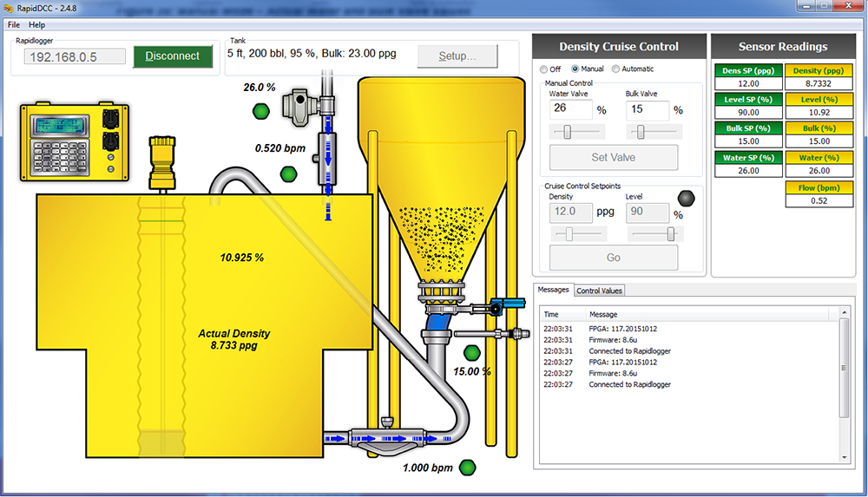868x497 pixels.
Task: Click the tank Setup... button
Action: (457, 56)
